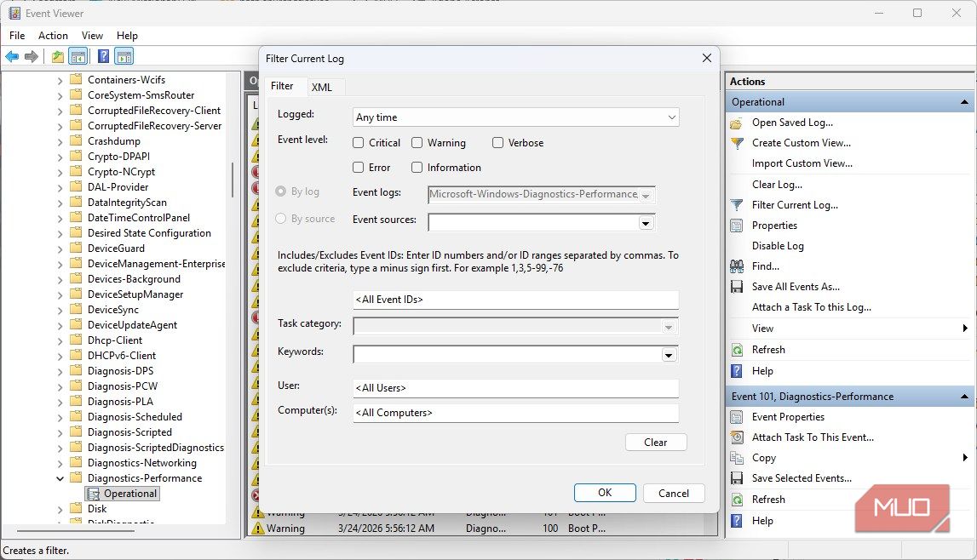Image resolution: width=977 pixels, height=560 pixels.
Task: Open the Action menu
Action: [x=53, y=36]
